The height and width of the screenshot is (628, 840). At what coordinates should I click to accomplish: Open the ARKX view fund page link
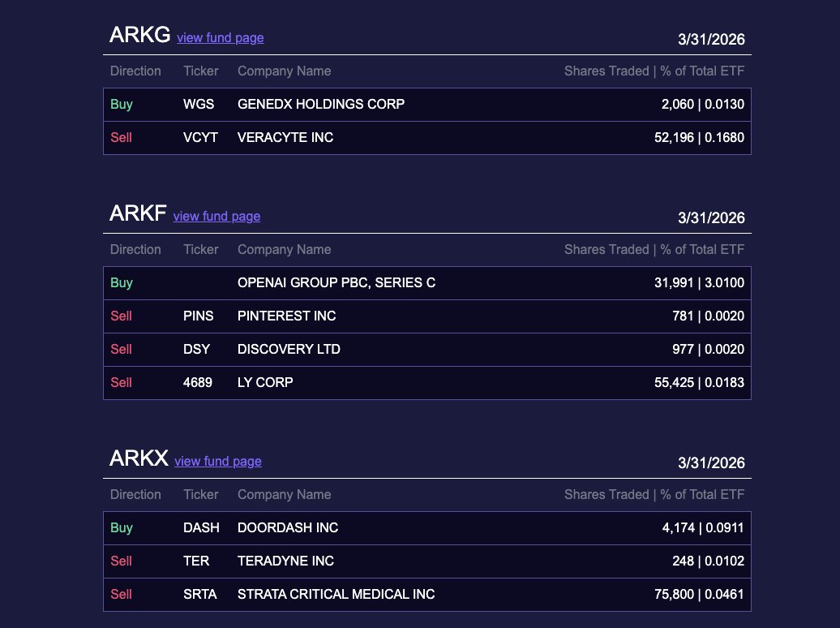[217, 461]
